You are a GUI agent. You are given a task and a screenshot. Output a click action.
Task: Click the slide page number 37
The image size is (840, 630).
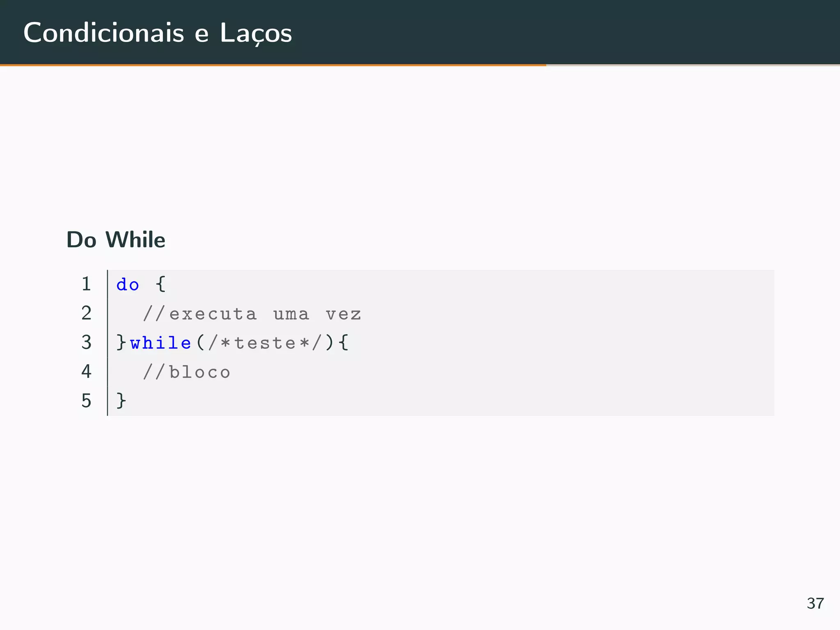click(x=815, y=603)
